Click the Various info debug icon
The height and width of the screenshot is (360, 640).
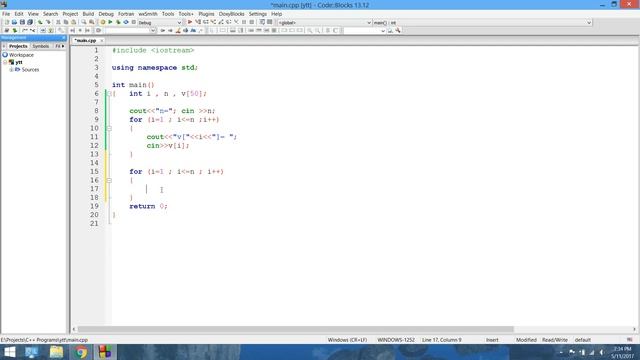coord(270,22)
